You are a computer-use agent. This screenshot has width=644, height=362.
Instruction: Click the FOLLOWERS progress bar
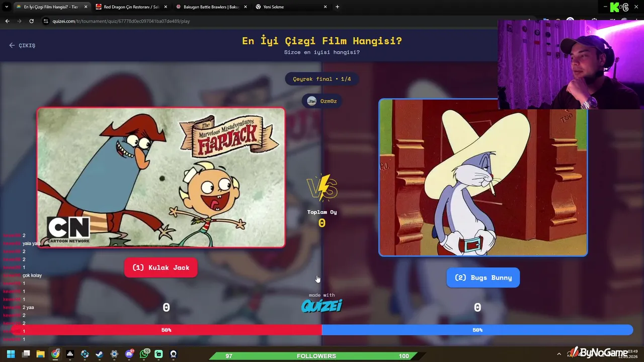click(316, 356)
